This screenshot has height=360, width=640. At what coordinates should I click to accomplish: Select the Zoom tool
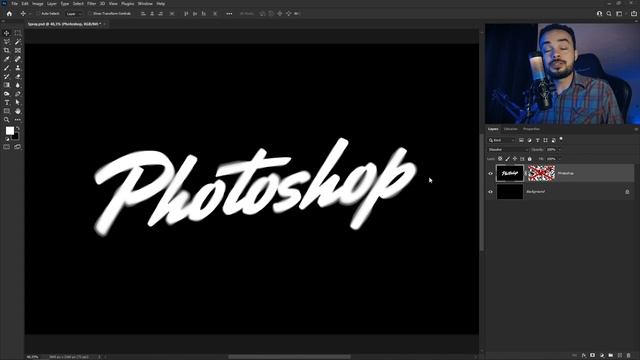click(x=7, y=120)
